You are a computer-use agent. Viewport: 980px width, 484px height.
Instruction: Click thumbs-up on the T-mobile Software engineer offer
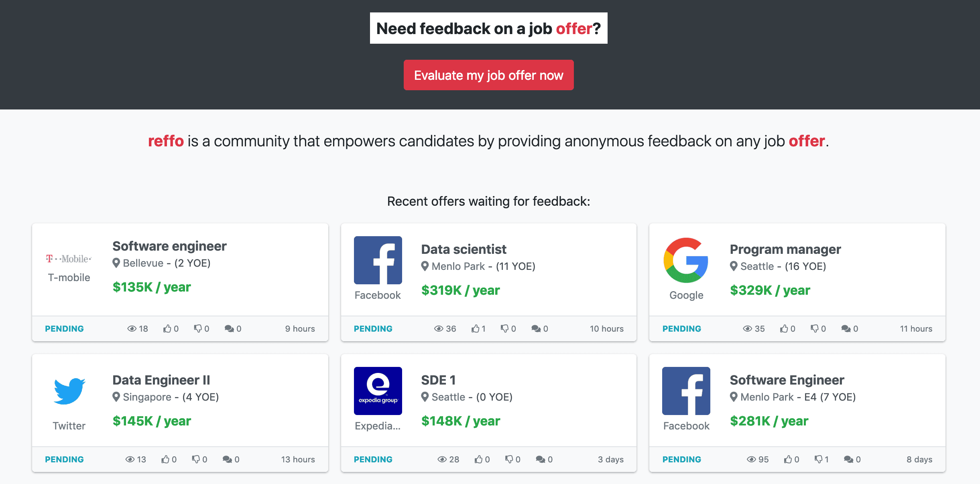[167, 329]
